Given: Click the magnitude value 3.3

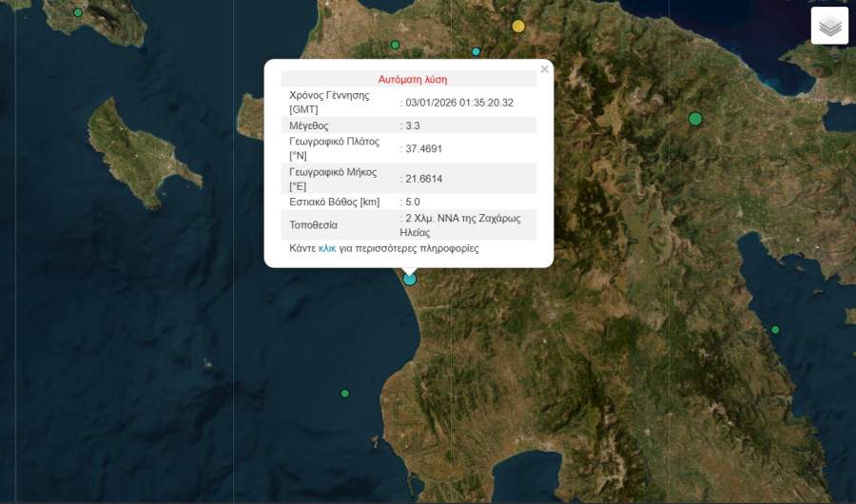Looking at the screenshot, I should 413,126.
